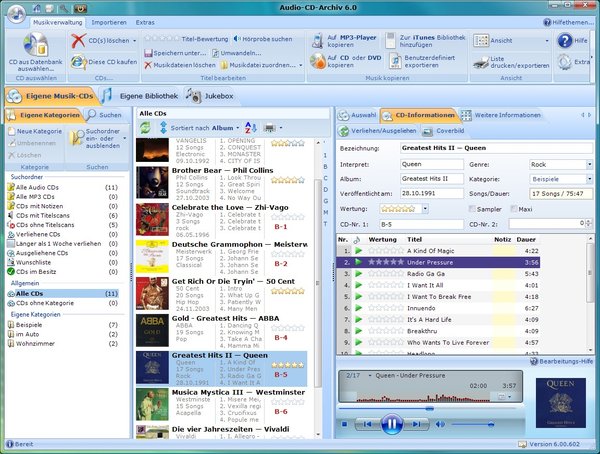Click the next track button
Viewport: 600px width, 454px height.
(416, 424)
